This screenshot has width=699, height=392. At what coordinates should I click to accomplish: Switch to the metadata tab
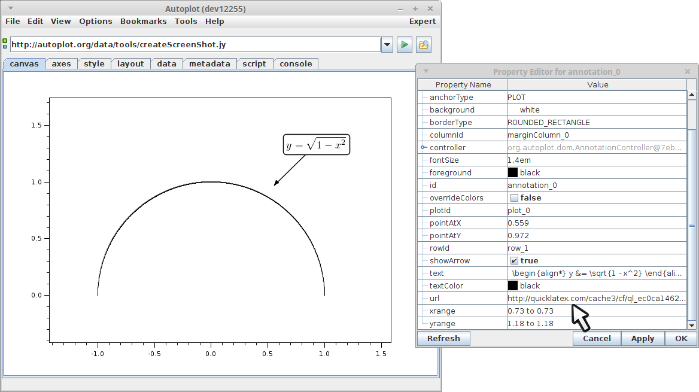210,64
